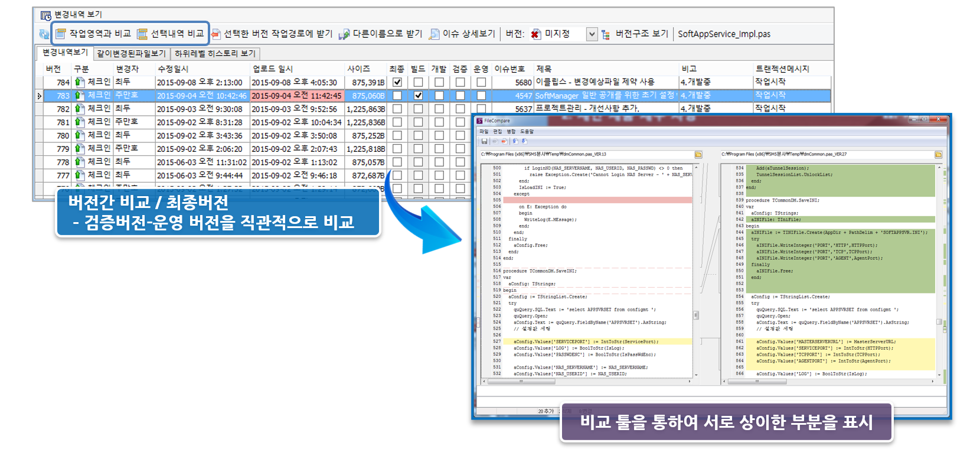Click previous difference up-arrow icon in FileCompare
Viewport: 980px width, 449px height.
tap(515, 141)
